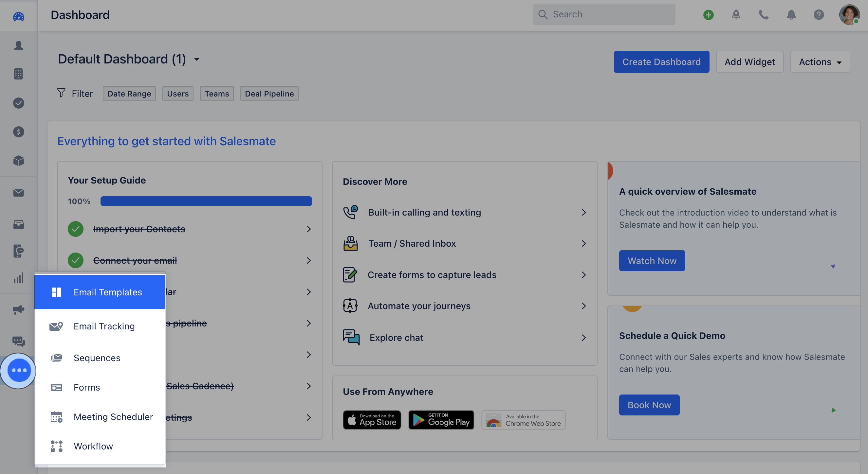
Task: Open Companies building icon in sidebar
Action: (19, 74)
